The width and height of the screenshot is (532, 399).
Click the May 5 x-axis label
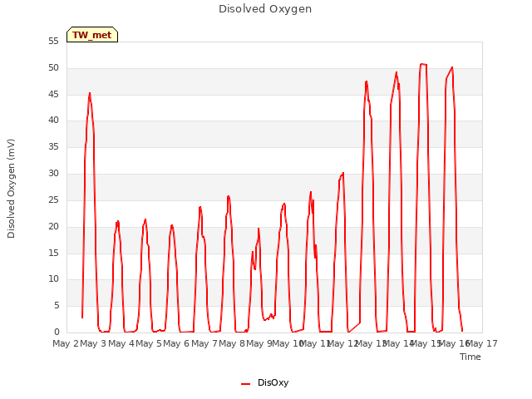tap(149, 343)
